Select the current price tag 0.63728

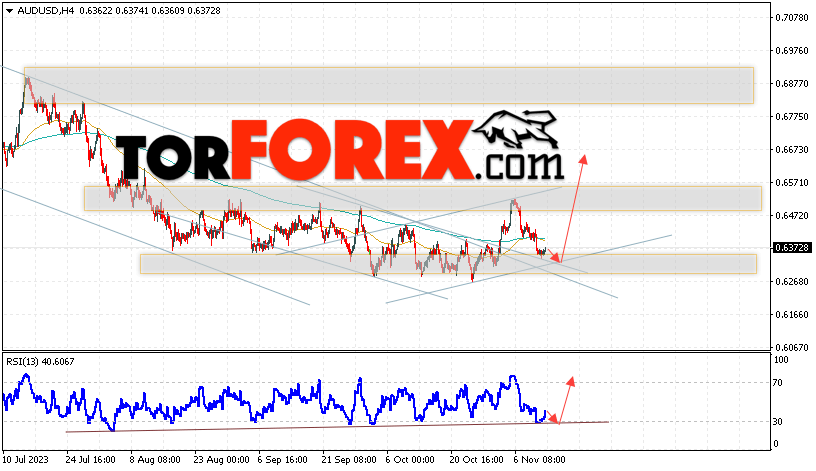[792, 248]
